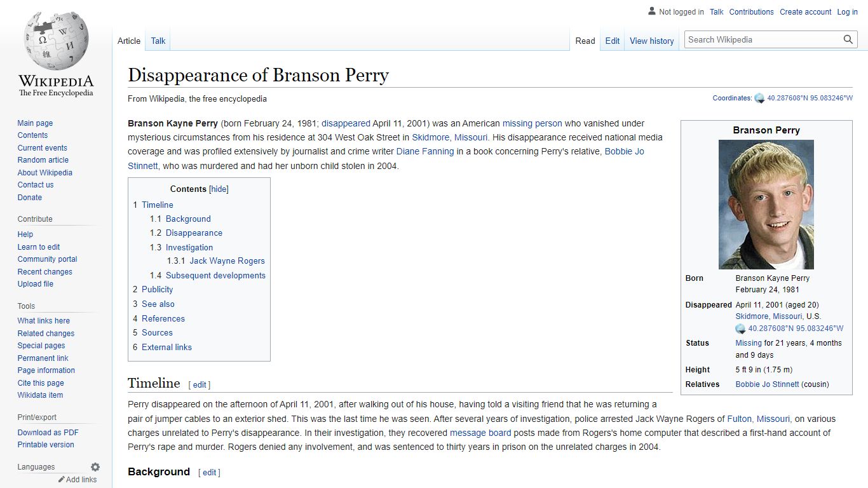
Task: Jump to External links in Contents
Action: [166, 348]
